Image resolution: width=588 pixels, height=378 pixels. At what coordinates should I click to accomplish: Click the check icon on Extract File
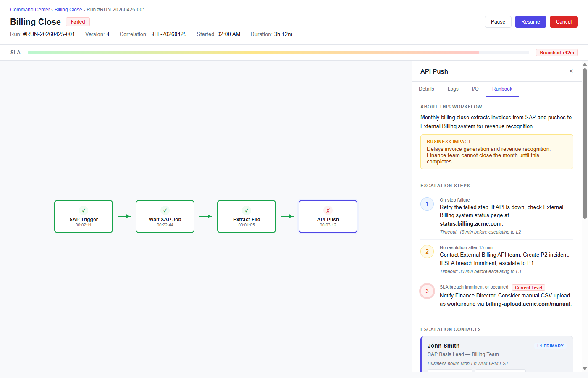point(247,210)
